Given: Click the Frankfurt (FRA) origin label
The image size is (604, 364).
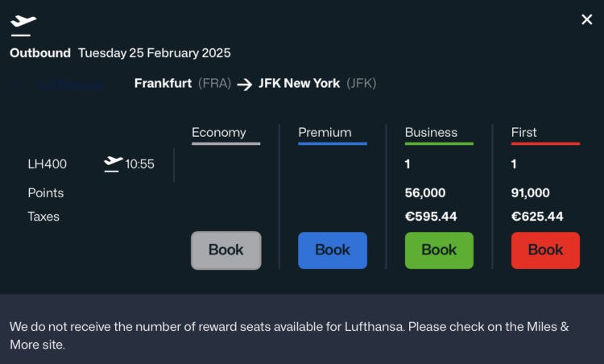Looking at the screenshot, I should pos(183,83).
